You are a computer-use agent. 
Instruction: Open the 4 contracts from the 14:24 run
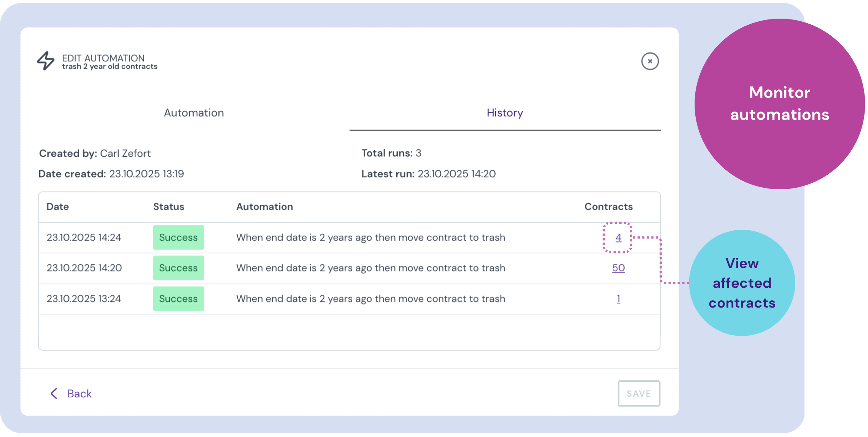pos(618,237)
